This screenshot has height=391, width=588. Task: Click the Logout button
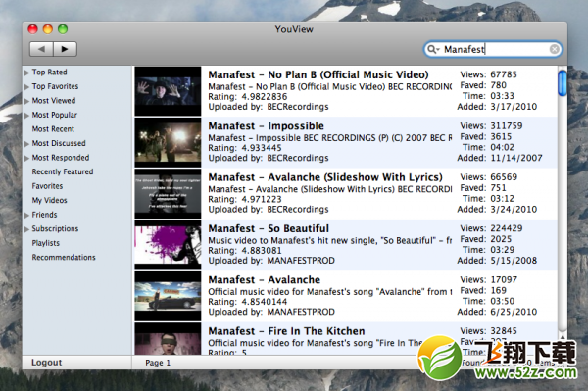coord(46,363)
